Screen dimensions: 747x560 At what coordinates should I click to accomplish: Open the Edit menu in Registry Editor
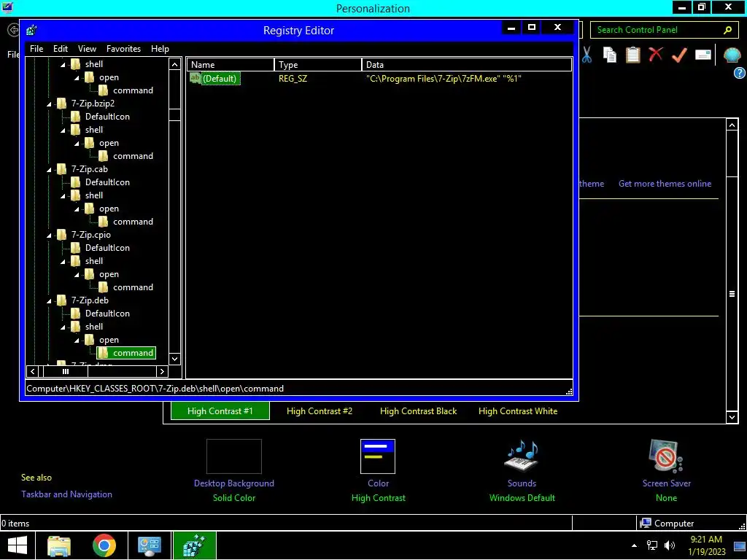click(61, 49)
